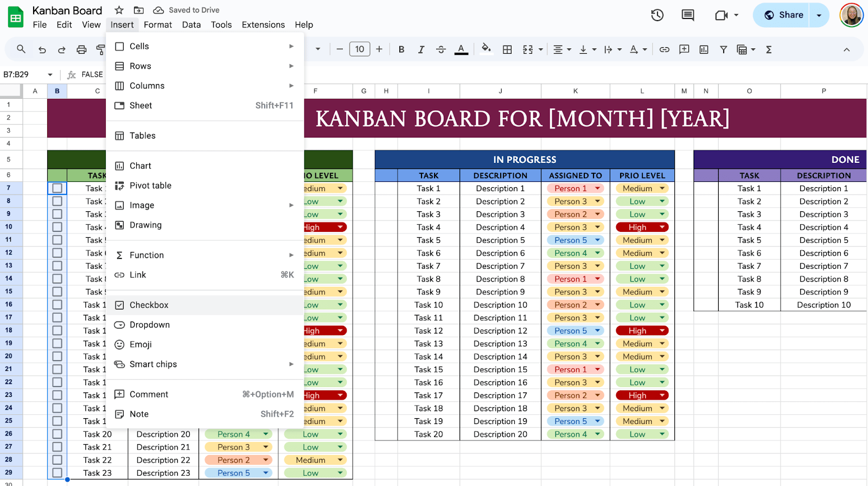868x486 pixels.
Task: Open High priority dropdown for In Progress Task 4
Action: (662, 227)
